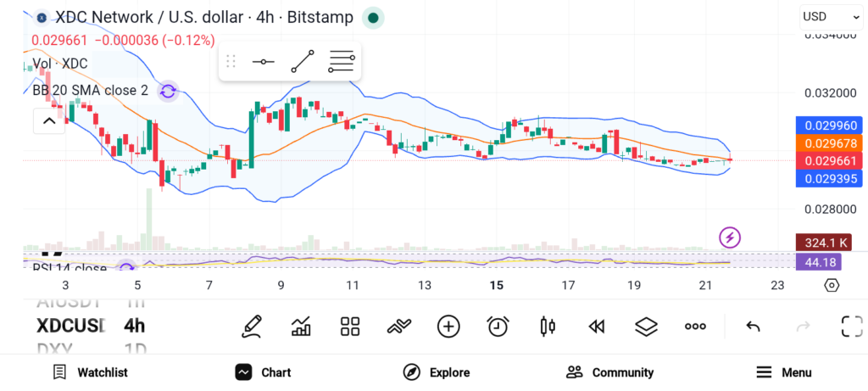Open more options three-dots icon

(695, 327)
